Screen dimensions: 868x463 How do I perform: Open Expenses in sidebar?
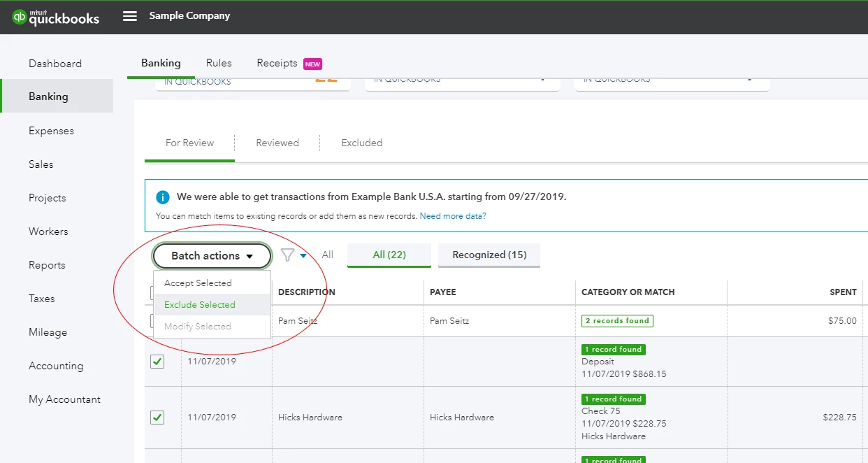tap(51, 131)
